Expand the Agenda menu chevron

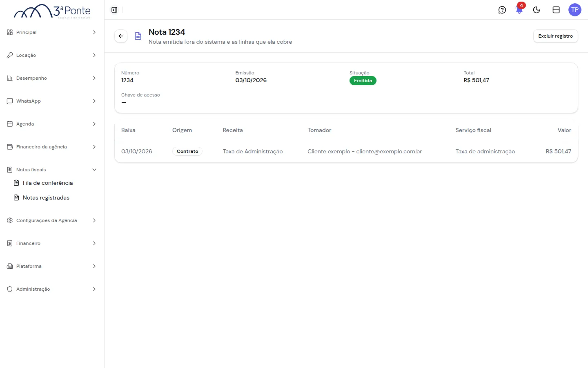pyautogui.click(x=94, y=124)
